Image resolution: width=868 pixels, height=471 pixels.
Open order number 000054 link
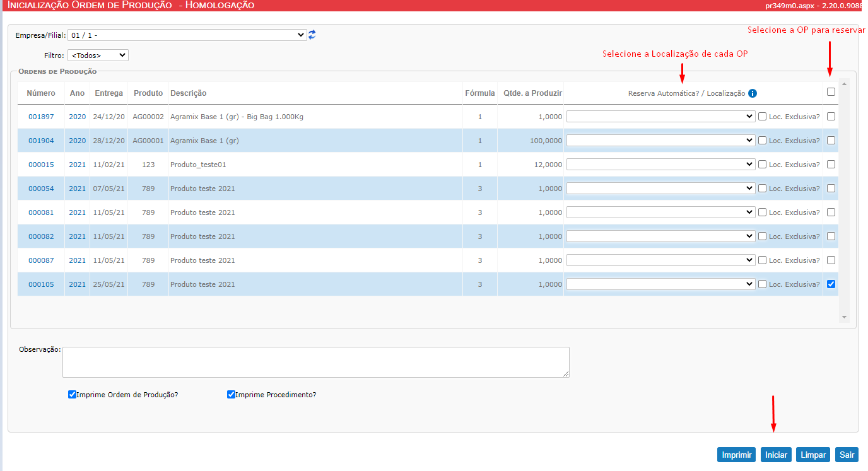(41, 189)
